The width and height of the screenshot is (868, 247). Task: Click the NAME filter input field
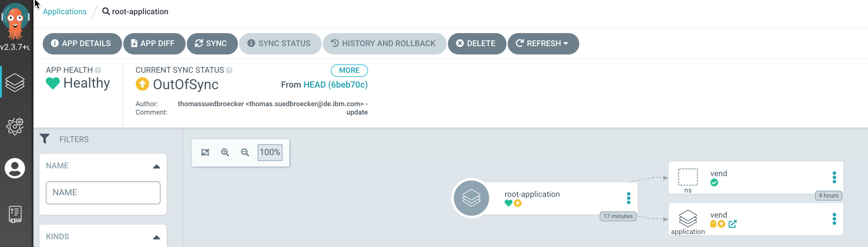click(103, 193)
